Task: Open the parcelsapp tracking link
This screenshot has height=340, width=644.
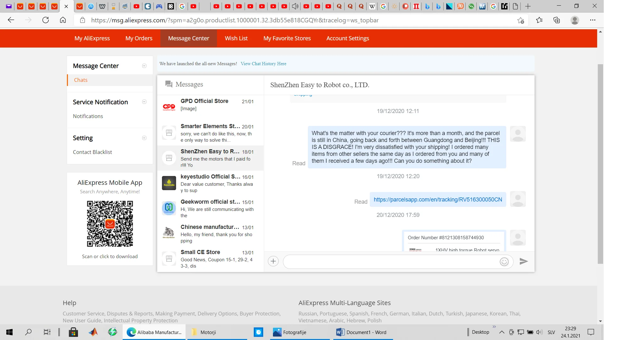Action: (438, 200)
